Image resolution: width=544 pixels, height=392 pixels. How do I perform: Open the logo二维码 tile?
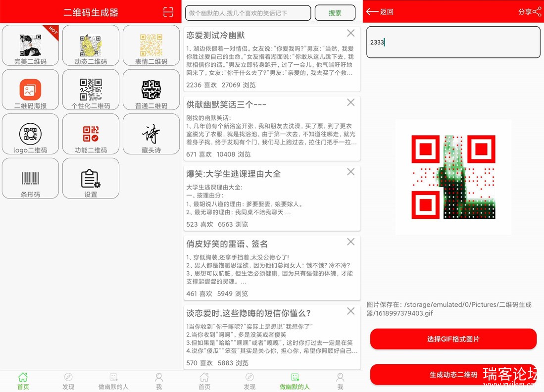31,134
